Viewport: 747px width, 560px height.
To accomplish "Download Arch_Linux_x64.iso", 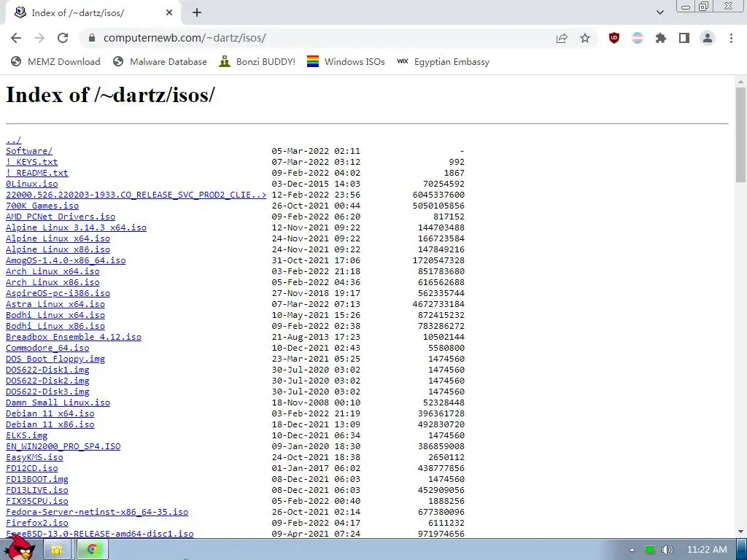I will [x=53, y=271].
